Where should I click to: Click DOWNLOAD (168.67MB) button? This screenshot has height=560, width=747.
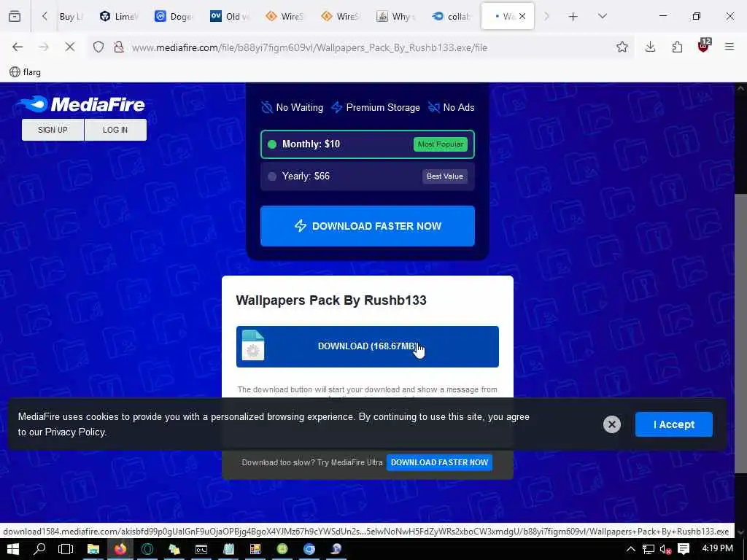[368, 346]
